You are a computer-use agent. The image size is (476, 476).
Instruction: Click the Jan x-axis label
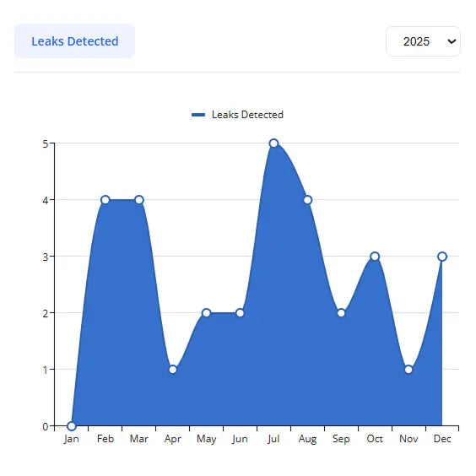click(x=72, y=439)
